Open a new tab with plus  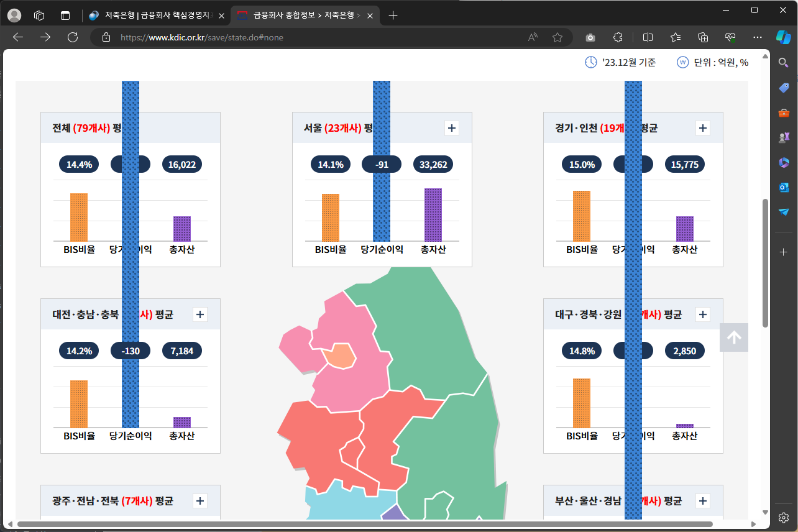[x=393, y=16]
